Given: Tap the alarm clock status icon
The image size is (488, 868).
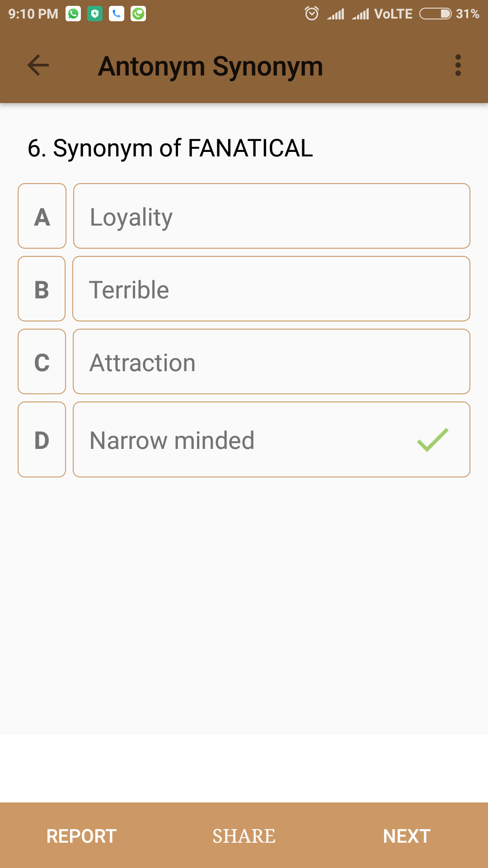Looking at the screenshot, I should tap(312, 14).
